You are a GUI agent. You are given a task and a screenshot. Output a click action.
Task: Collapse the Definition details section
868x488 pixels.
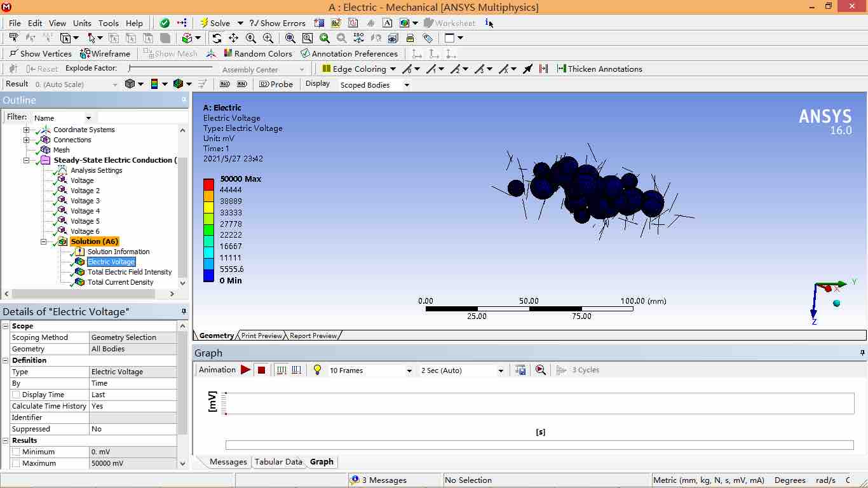[5, 360]
